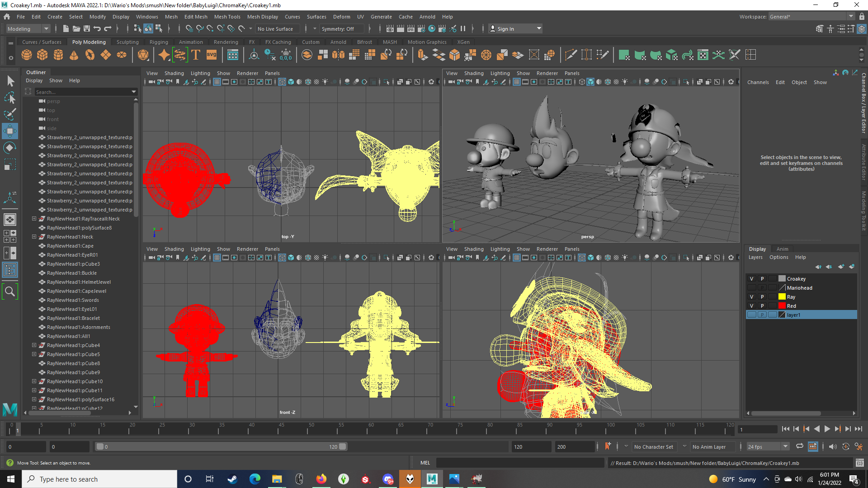Select the Scale tool in toolbox
The image size is (868, 488).
click(10, 164)
